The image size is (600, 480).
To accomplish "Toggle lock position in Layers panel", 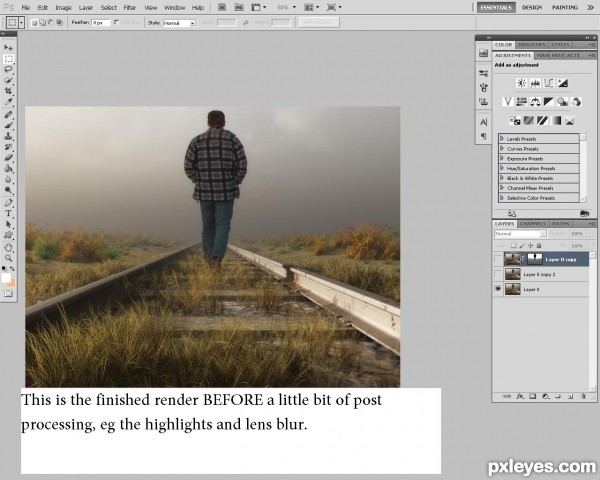I will pyautogui.click(x=530, y=245).
